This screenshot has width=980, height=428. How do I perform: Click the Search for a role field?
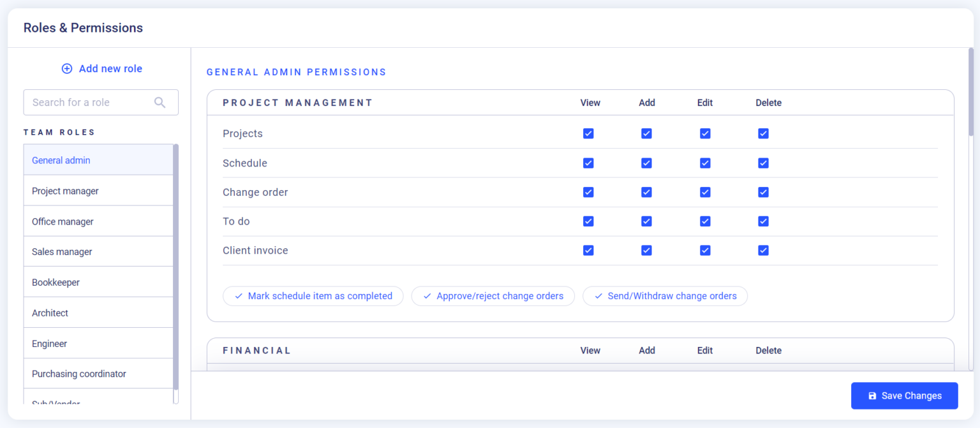(x=89, y=102)
